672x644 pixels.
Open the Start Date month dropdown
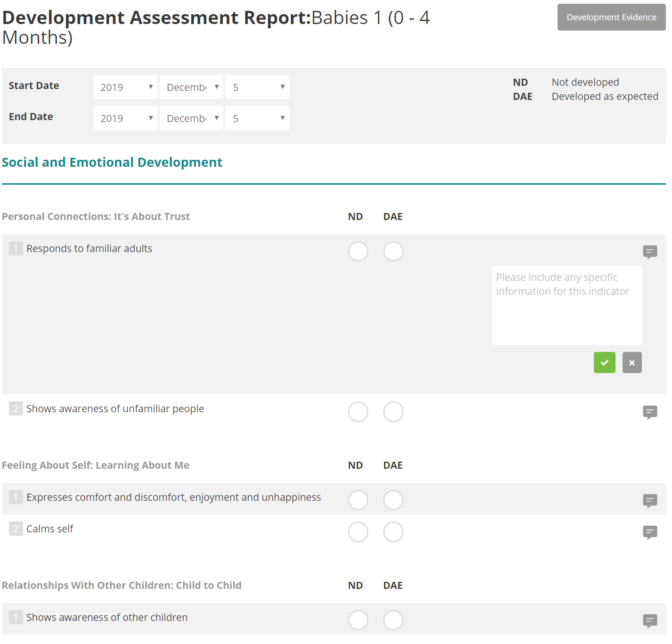coord(191,87)
